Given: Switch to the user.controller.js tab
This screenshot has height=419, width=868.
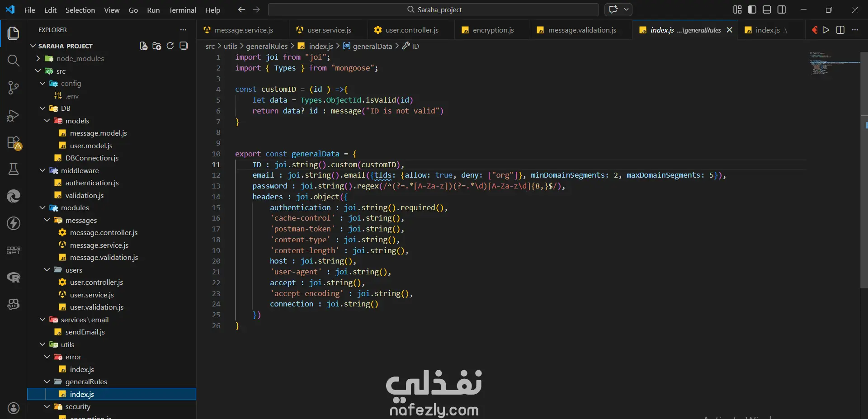Looking at the screenshot, I should (x=412, y=30).
